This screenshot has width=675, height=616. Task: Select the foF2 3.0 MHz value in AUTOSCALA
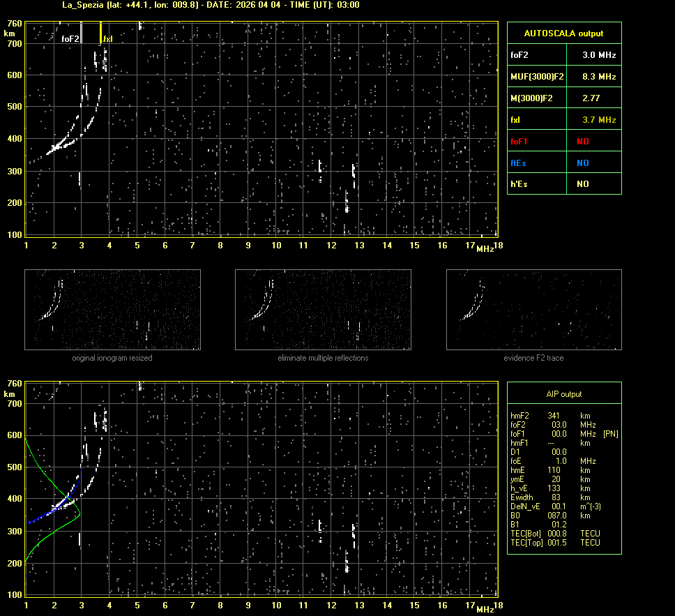coord(598,54)
